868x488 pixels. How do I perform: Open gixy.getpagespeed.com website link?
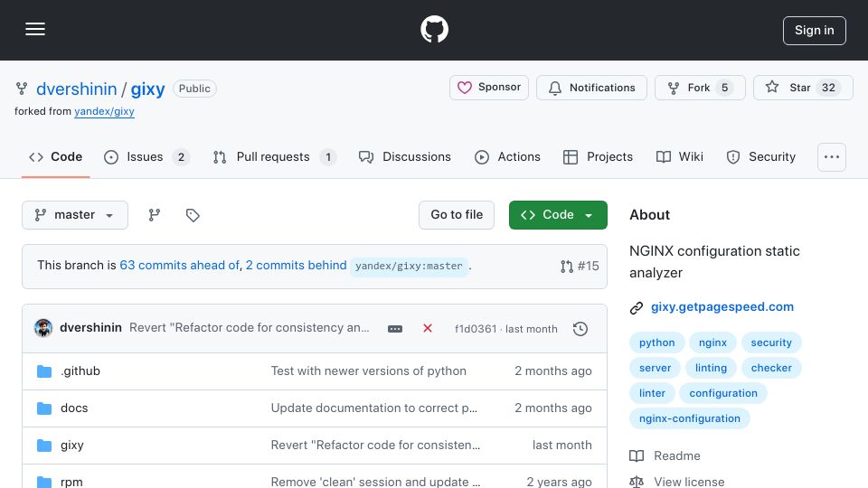pos(722,307)
